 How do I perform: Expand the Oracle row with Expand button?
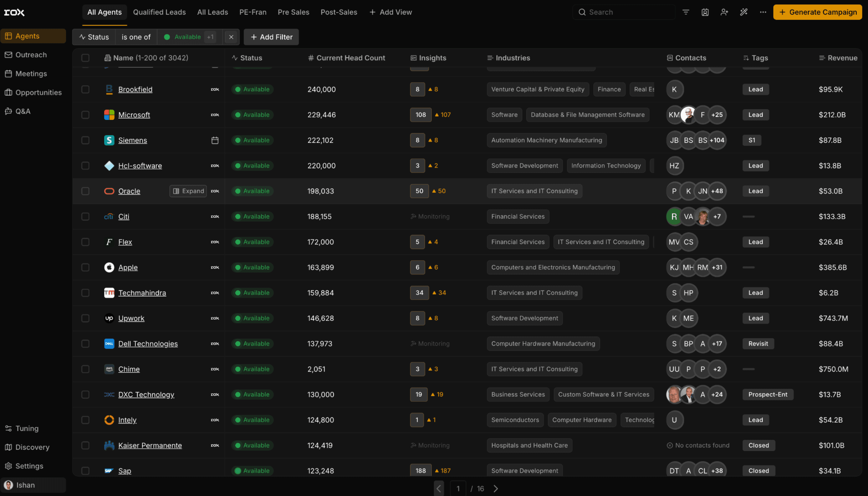[x=188, y=191]
